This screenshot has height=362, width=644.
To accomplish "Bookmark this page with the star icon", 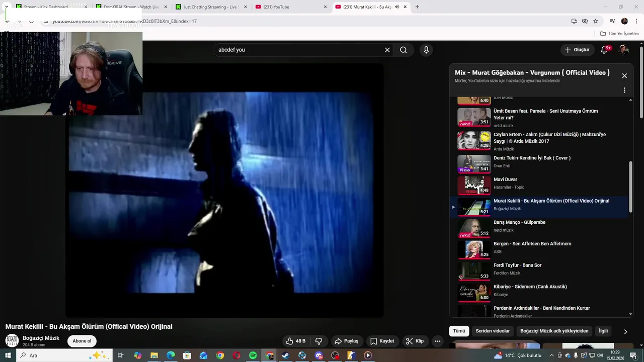I will [x=596, y=21].
